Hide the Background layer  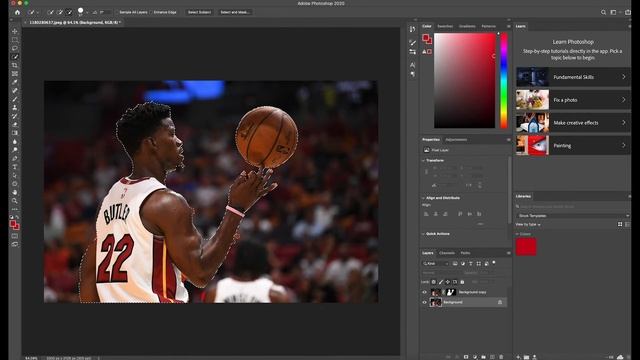[424, 302]
